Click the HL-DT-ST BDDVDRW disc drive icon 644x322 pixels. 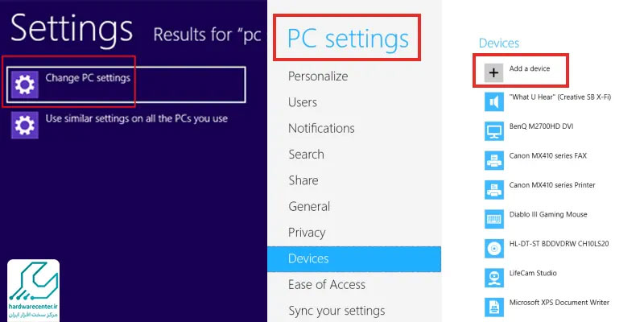(x=493, y=249)
